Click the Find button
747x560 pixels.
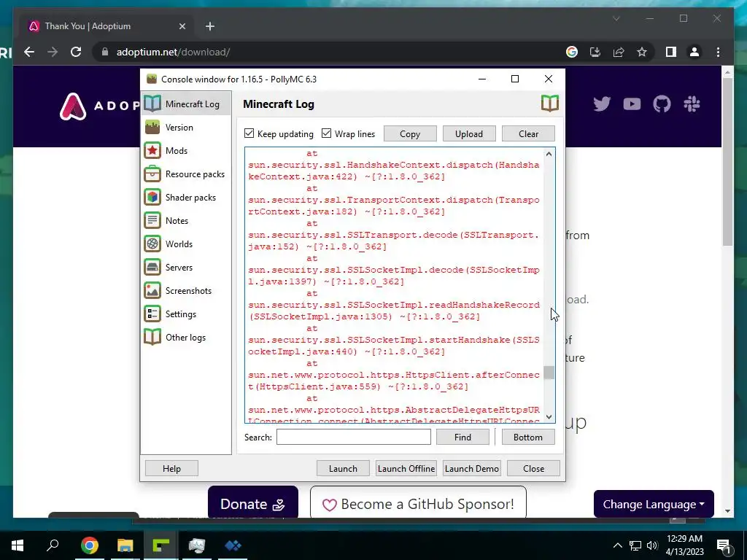(462, 437)
